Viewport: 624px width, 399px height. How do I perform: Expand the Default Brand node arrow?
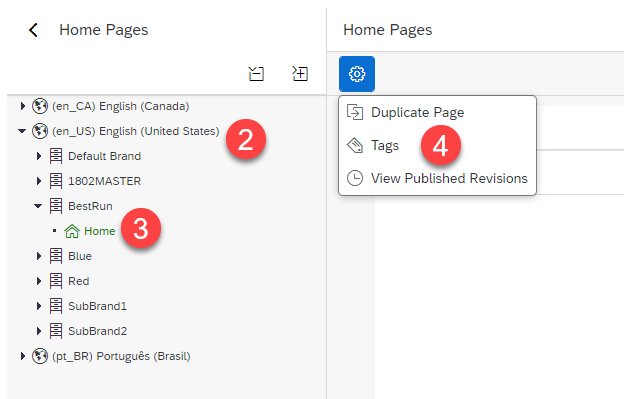39,156
